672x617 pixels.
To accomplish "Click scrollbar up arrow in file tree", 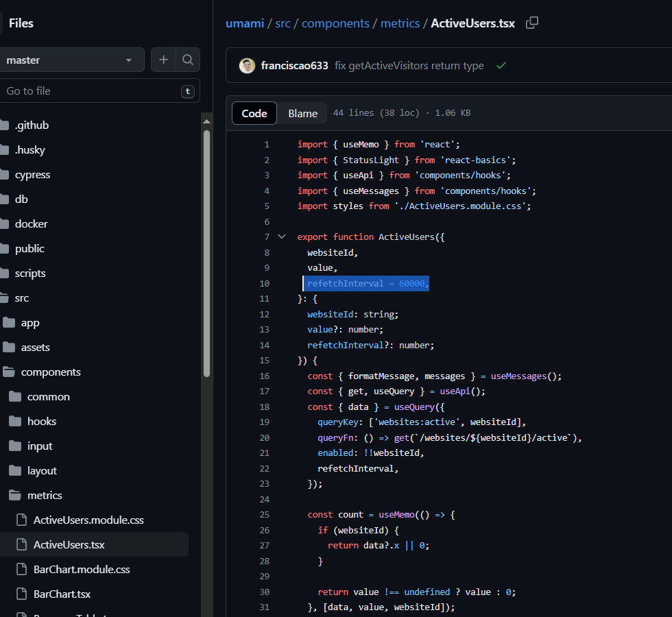I will [206, 122].
